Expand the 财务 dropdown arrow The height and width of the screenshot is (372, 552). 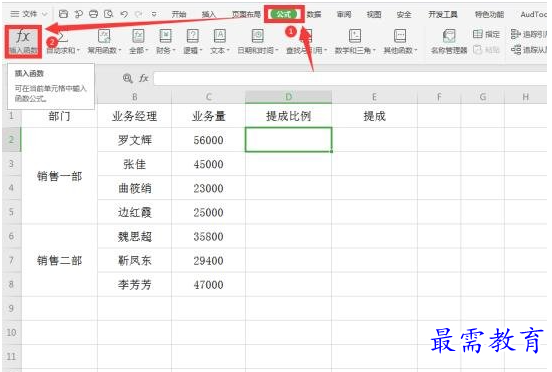pyautogui.click(x=174, y=51)
